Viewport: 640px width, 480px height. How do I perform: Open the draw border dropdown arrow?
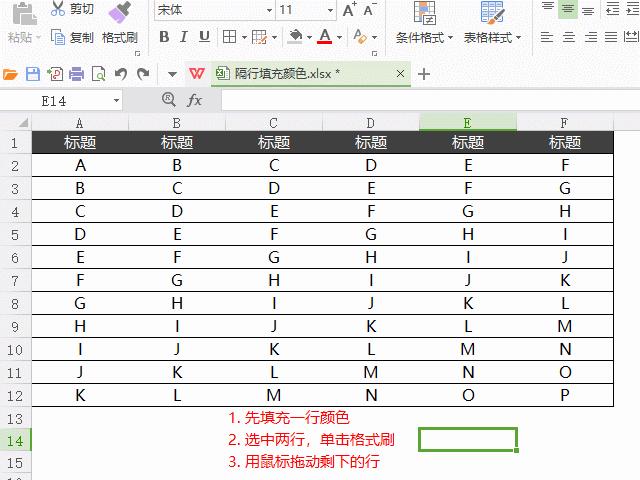(274, 38)
